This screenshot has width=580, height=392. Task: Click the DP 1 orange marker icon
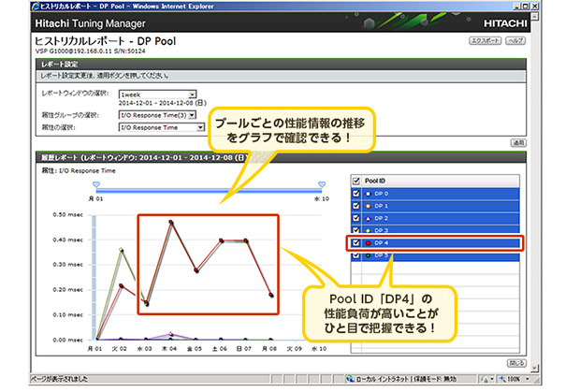pyautogui.click(x=368, y=206)
